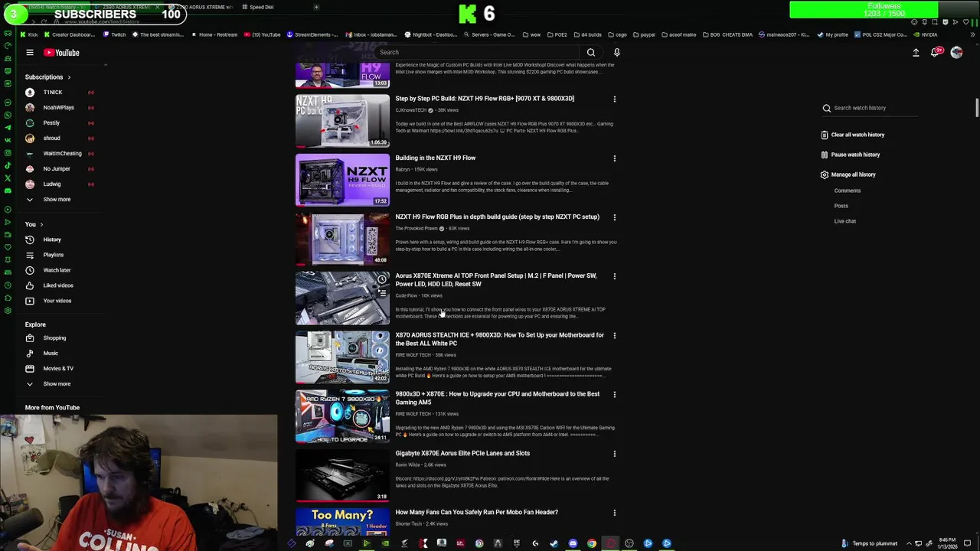Viewport: 980px width, 551px height.
Task: Open shroud subscription channel
Action: [x=52, y=139]
